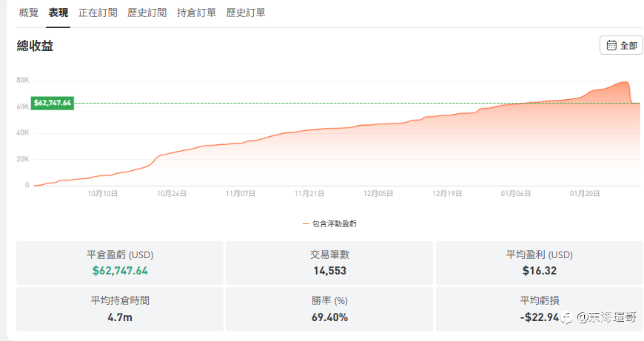Click the 平均盈利 (USD) label
The image size is (644, 341).
[x=540, y=255]
